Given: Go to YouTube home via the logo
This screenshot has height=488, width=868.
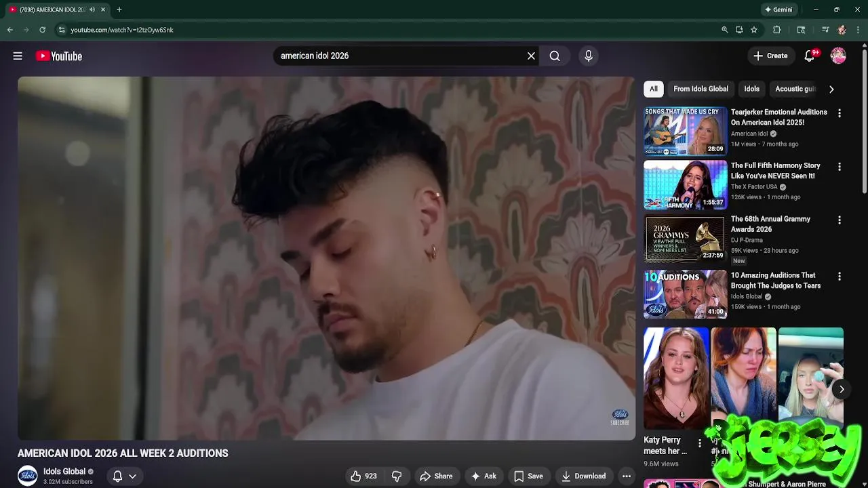Looking at the screenshot, I should coord(59,56).
